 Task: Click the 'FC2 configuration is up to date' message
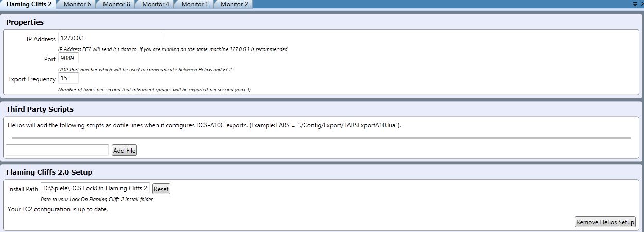click(58, 209)
